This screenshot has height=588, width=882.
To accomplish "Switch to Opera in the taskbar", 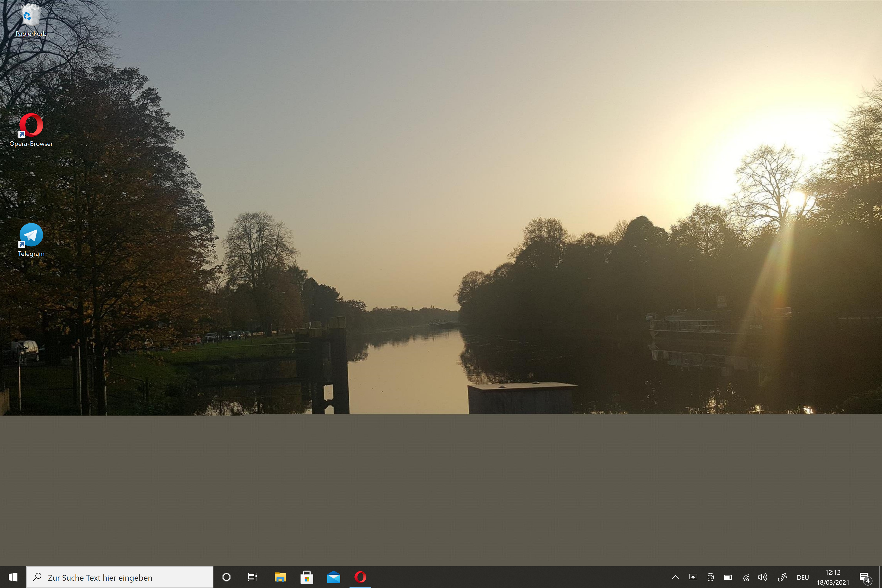I will point(360,577).
